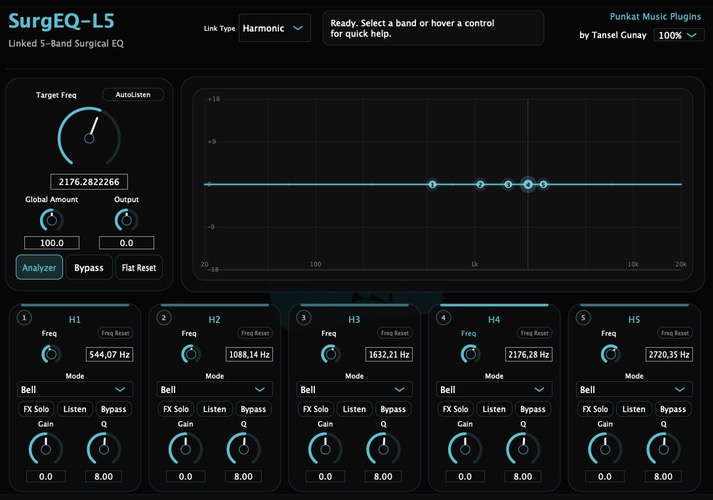Click the H1 Freq knob
The height and width of the screenshot is (500, 713).
pyautogui.click(x=51, y=354)
